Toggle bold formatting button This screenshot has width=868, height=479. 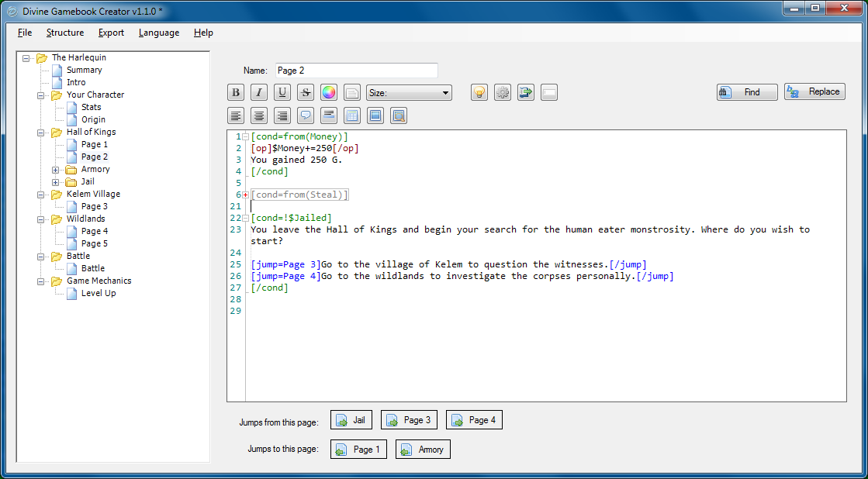(236, 92)
